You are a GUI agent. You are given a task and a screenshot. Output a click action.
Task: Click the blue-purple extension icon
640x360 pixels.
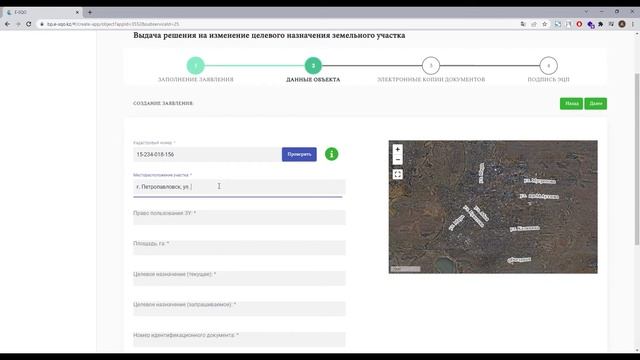[590, 24]
